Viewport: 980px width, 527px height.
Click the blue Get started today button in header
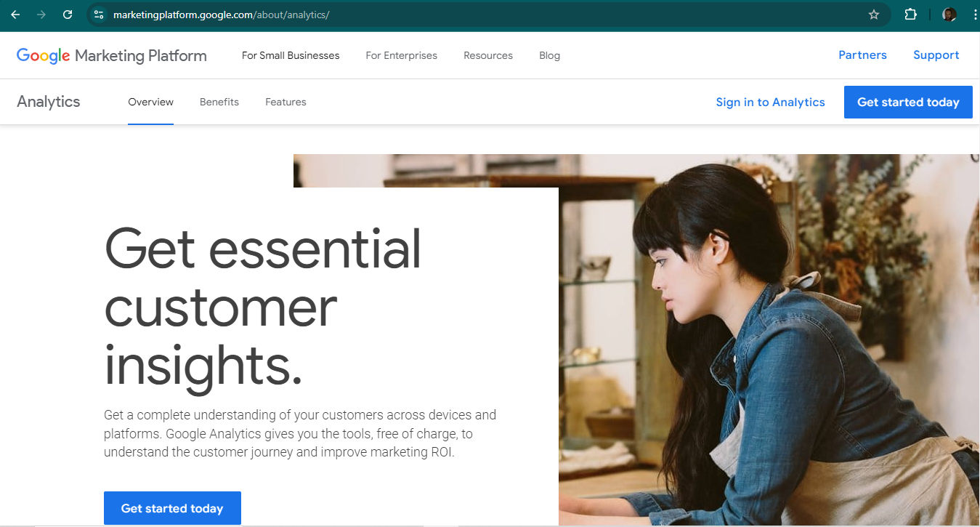(908, 102)
